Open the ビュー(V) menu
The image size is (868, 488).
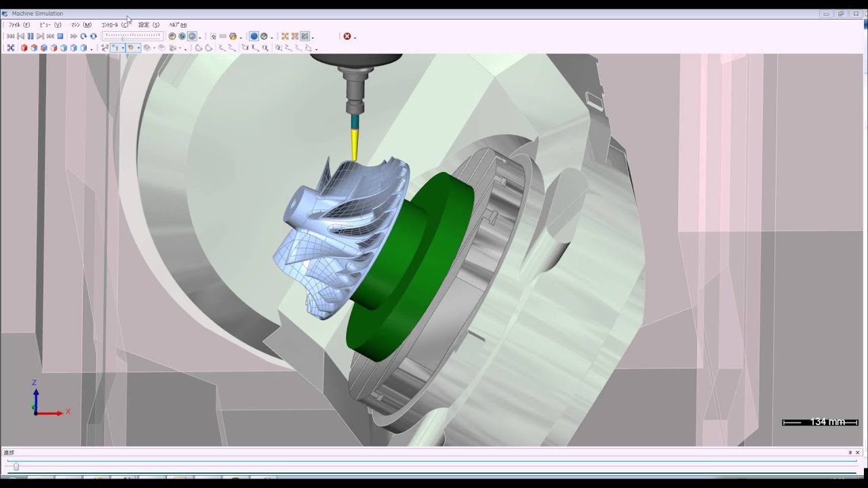(50, 25)
